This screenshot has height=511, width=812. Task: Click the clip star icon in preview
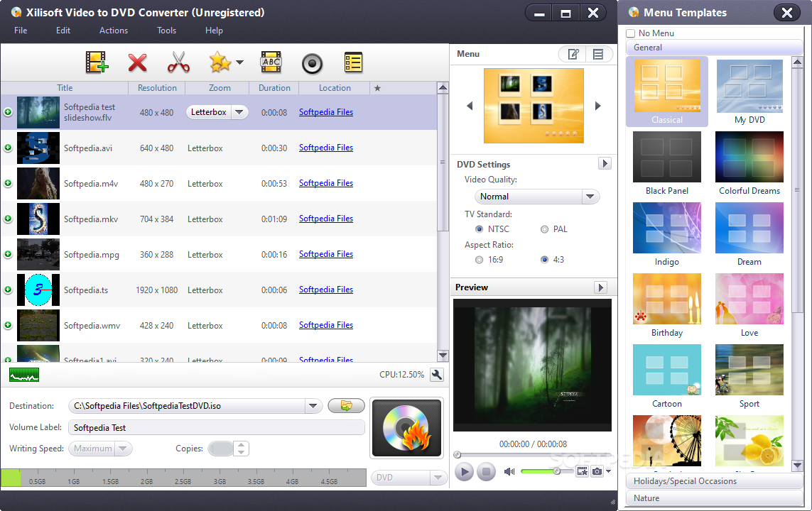[583, 471]
